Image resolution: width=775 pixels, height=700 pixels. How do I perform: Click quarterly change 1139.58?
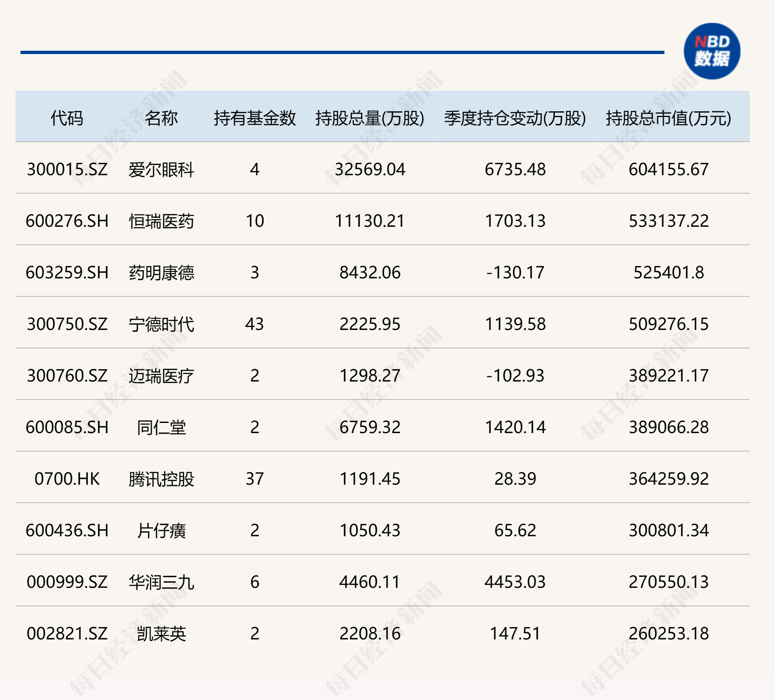click(515, 324)
